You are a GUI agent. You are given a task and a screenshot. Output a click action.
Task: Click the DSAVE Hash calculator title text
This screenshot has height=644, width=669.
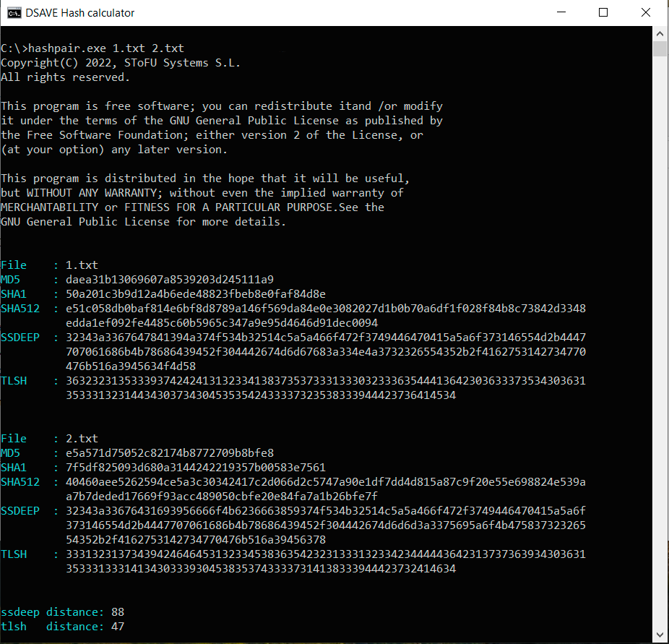point(79,12)
